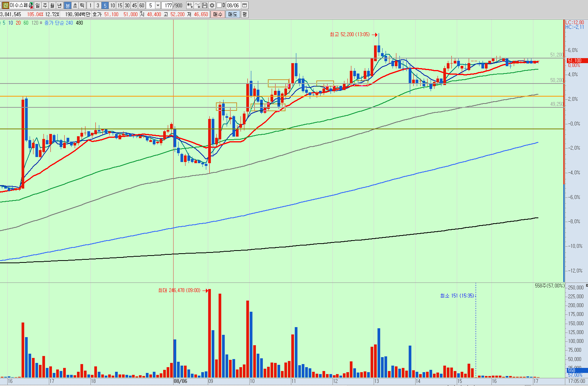Click the 최소 151 (15:35) volume marker
Viewport: 588px width, 386px height.
click(x=457, y=296)
